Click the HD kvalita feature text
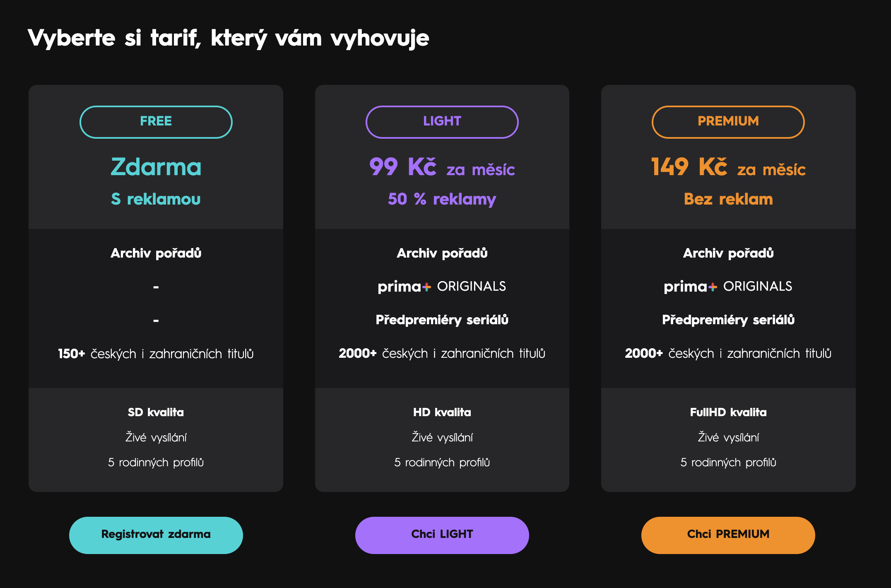This screenshot has height=588, width=891. [x=442, y=412]
